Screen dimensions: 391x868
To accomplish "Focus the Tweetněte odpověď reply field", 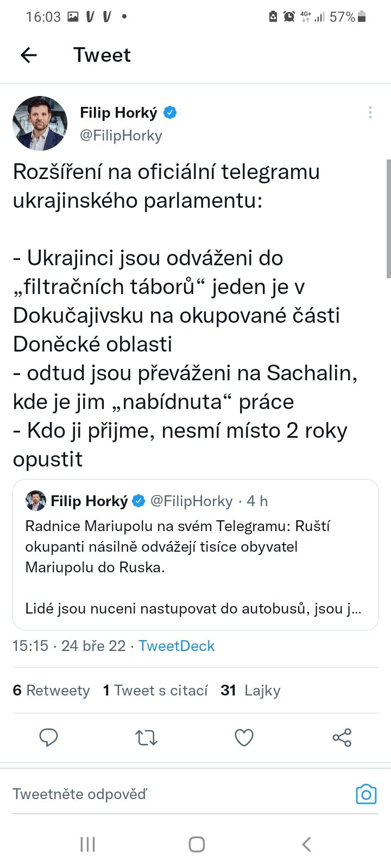I will [x=163, y=794].
